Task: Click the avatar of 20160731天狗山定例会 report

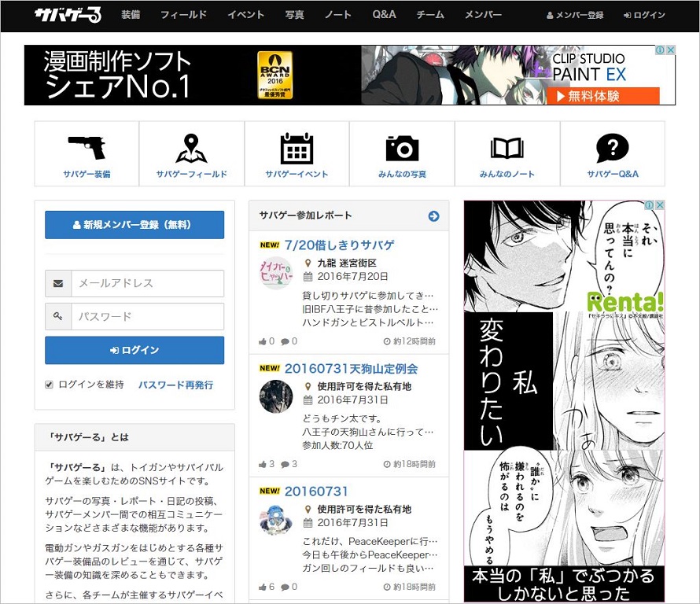Action: (x=276, y=396)
